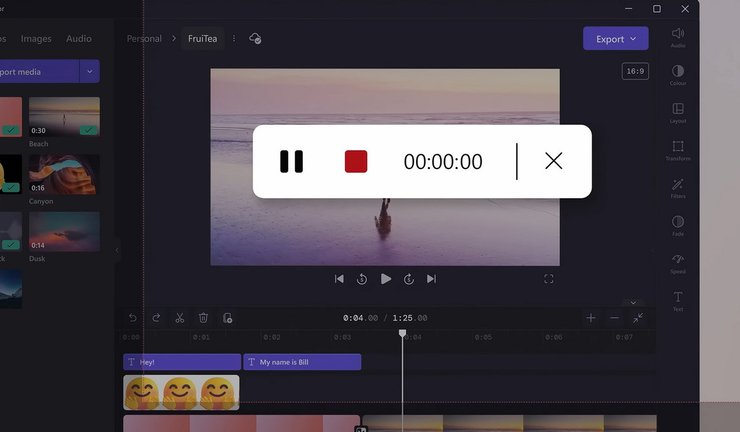Duplicate the clip using the copy icon
The width and height of the screenshot is (740, 432).
[227, 318]
